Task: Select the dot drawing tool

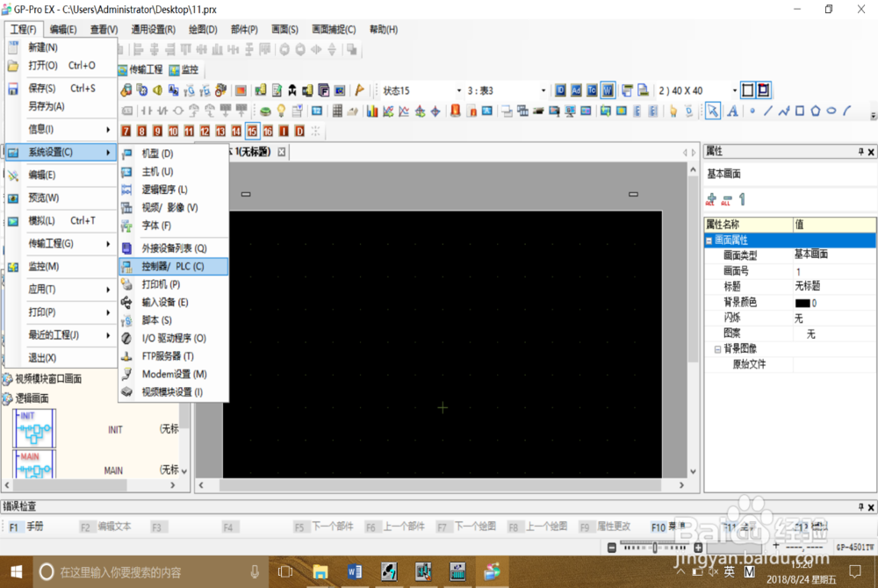Action: (x=752, y=111)
